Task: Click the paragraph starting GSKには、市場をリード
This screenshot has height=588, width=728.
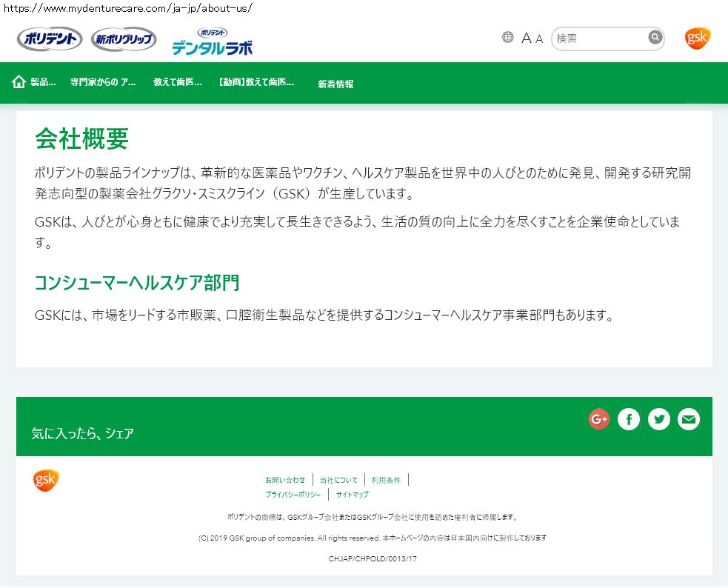Action: click(324, 315)
